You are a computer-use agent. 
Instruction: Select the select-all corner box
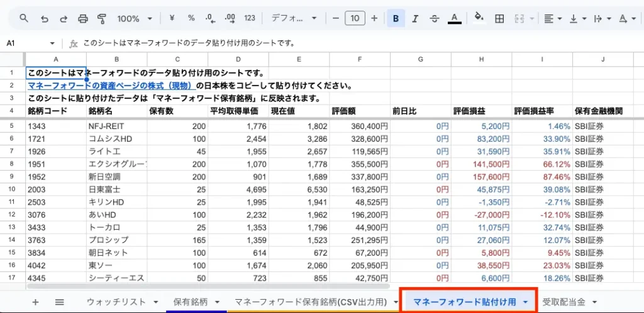(x=13, y=59)
